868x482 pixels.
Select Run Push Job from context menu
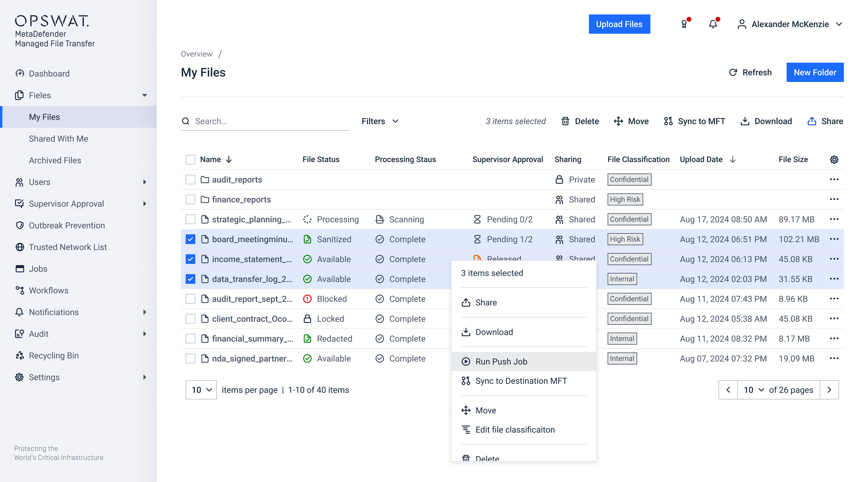point(501,361)
